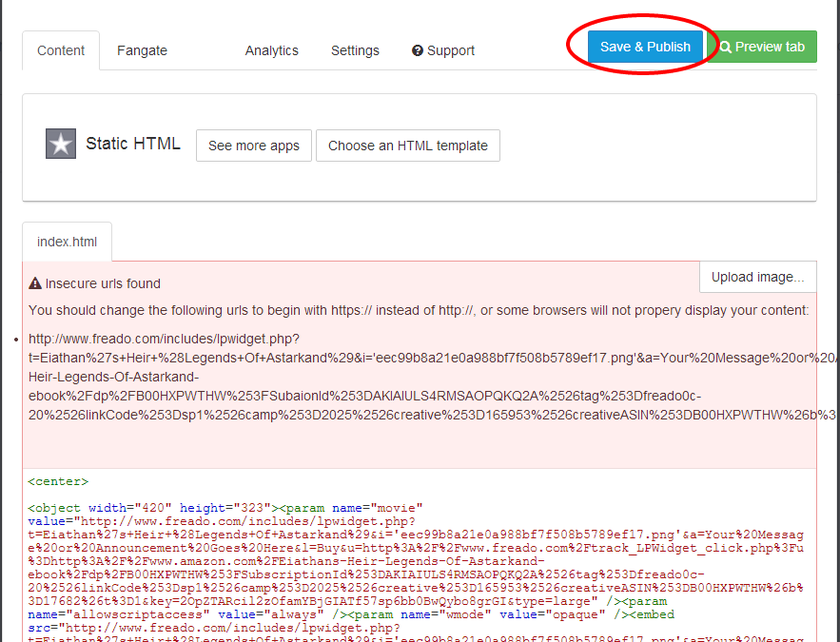The height and width of the screenshot is (642, 840).
Task: Click the allowscriptaccess param line in the editor
Action: tap(351, 614)
